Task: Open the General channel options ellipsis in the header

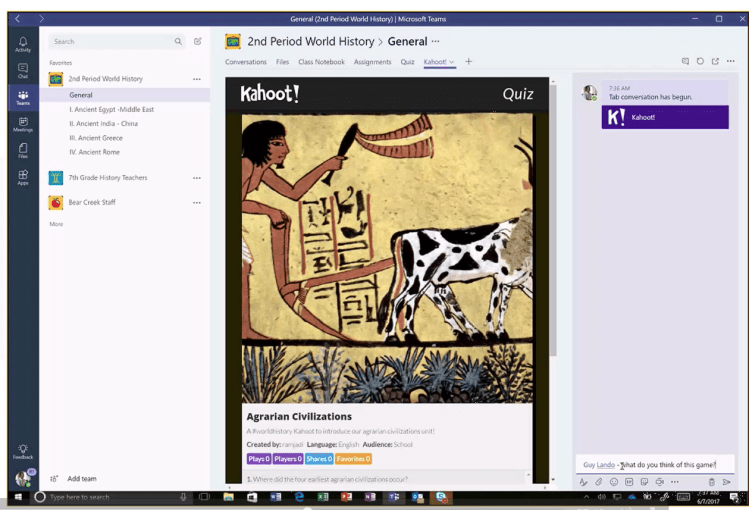Action: pos(435,41)
